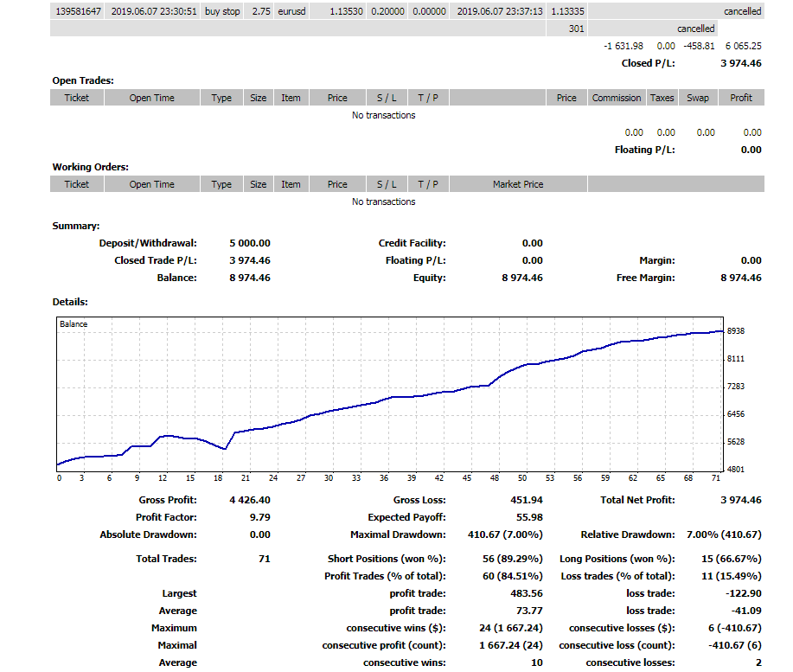Click the Total Net Profit label
The width and height of the screenshot is (793, 672).
637,500
